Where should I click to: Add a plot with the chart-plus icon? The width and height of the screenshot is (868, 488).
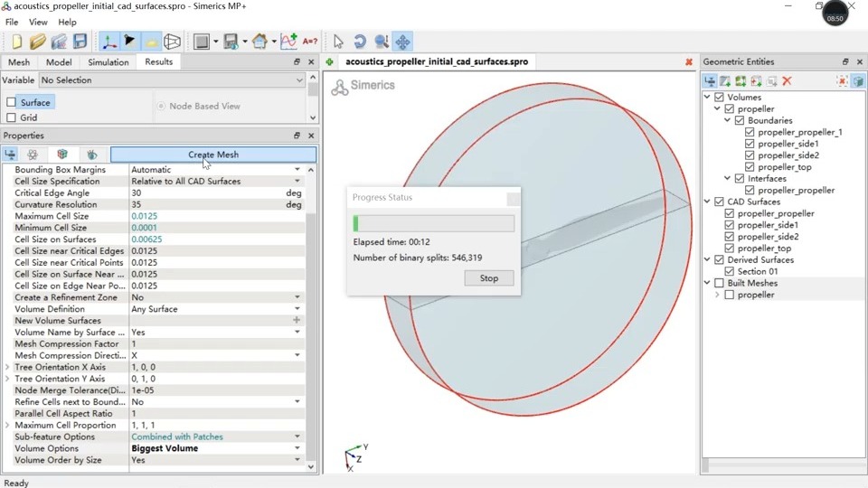tap(288, 42)
